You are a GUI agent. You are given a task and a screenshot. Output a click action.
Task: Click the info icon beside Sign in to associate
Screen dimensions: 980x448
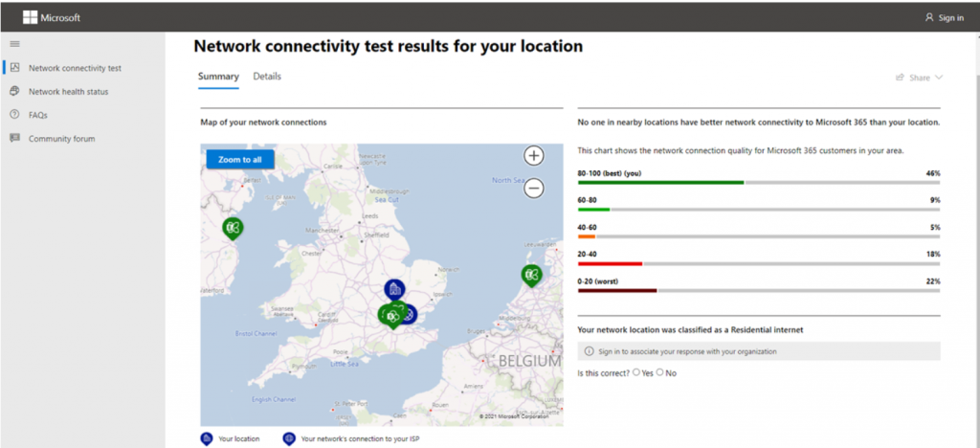(x=589, y=351)
